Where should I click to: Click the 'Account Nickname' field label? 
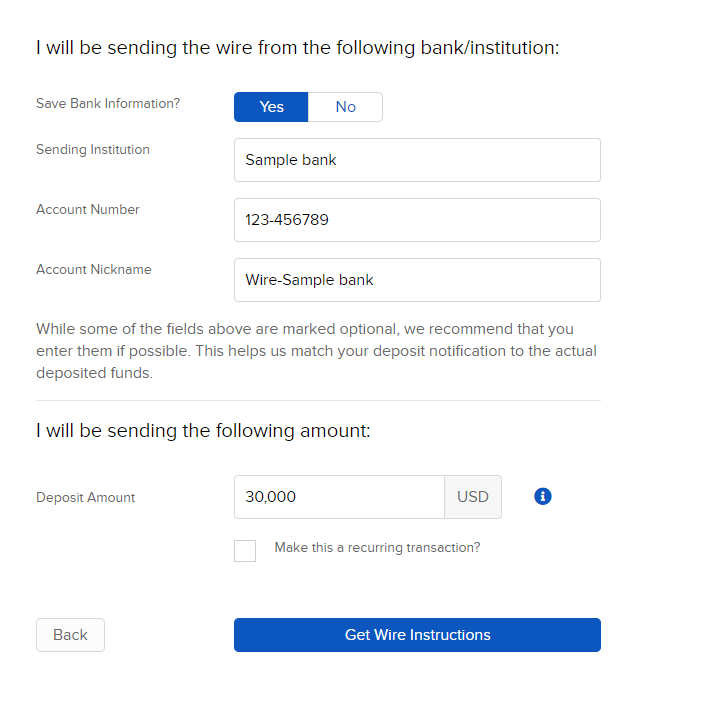click(x=94, y=269)
